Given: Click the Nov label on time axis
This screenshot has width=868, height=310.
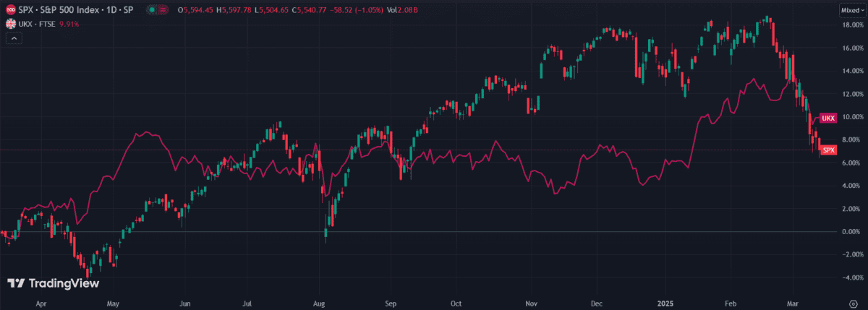Looking at the screenshot, I should click(x=532, y=304).
